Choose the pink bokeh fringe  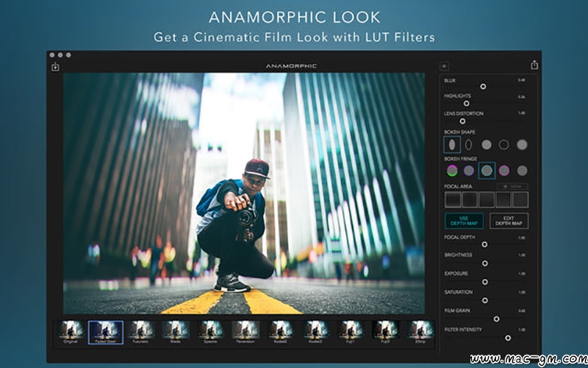click(x=504, y=171)
